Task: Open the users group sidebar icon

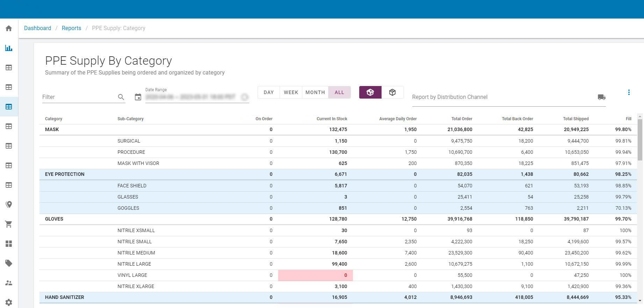Action: [9, 283]
